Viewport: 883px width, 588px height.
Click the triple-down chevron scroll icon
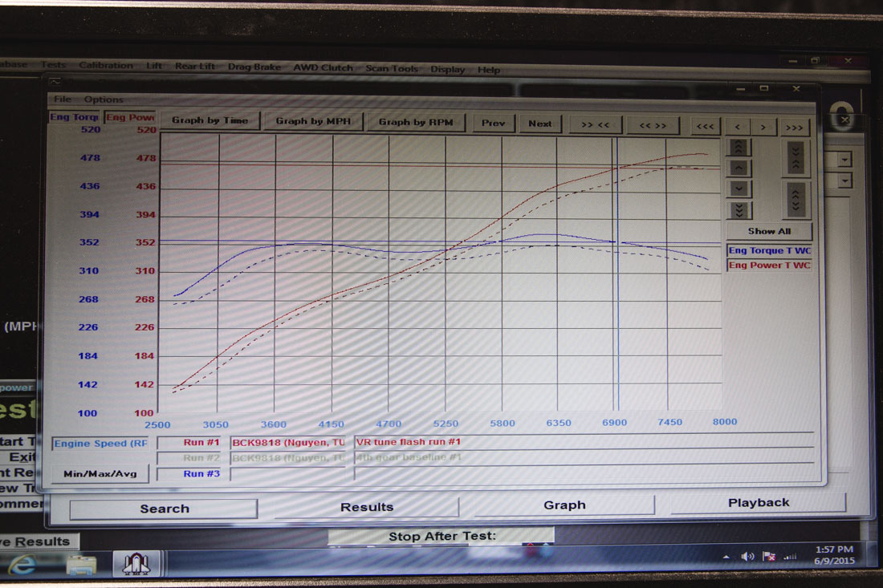coord(739,210)
